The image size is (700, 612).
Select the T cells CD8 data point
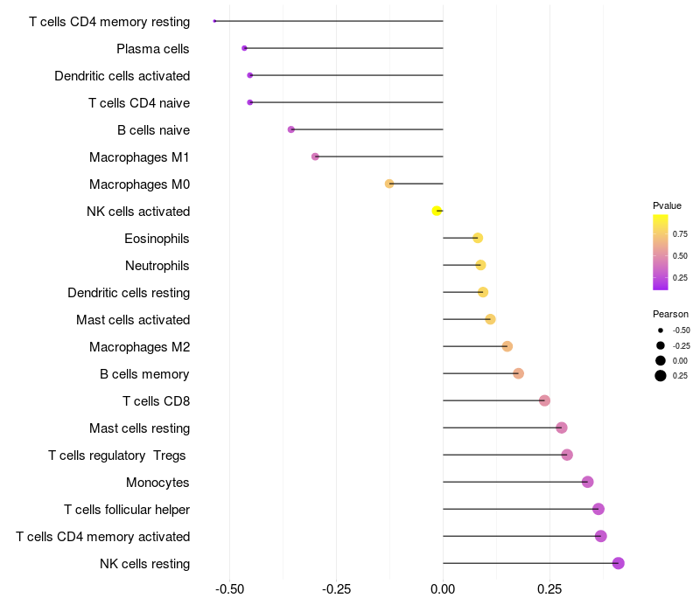point(544,400)
